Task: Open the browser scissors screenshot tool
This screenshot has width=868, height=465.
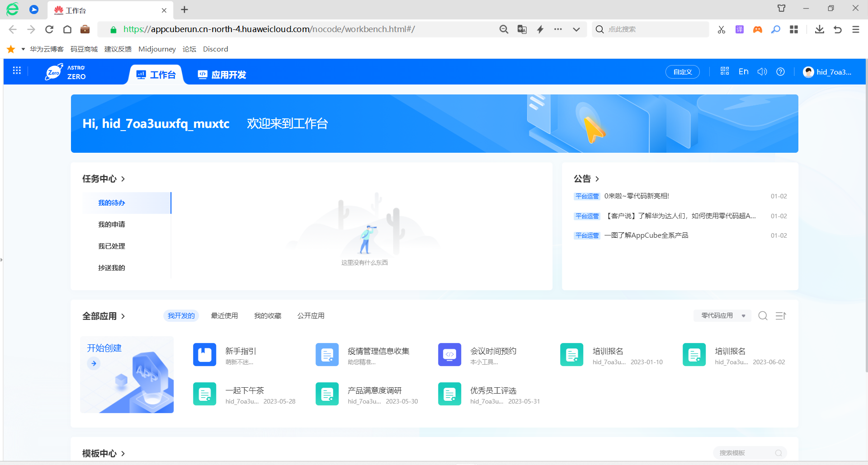Action: point(722,29)
